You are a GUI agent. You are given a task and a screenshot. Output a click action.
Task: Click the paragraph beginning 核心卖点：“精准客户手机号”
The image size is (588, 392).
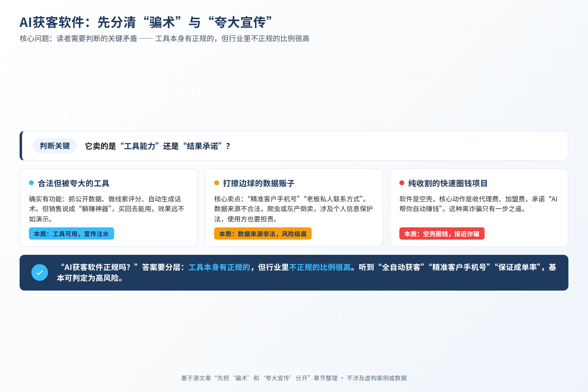coord(294,209)
